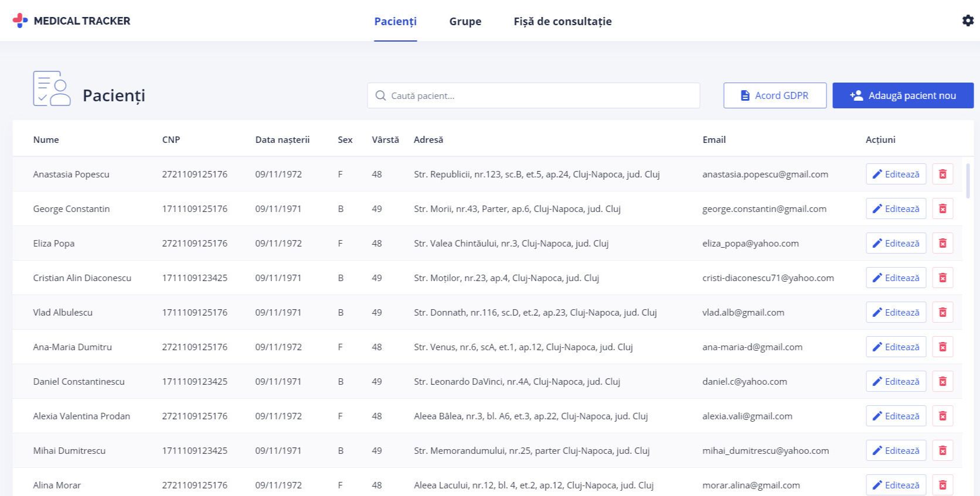Edit Ana-Maria Dumitru's record
Viewport: 980px width, 496px height.
click(896, 347)
